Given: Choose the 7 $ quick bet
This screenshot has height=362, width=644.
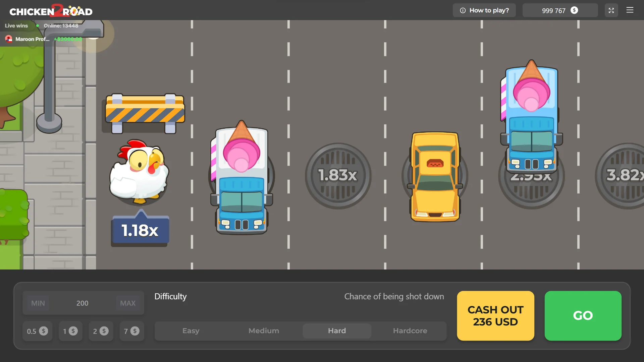Looking at the screenshot, I should click(131, 331).
